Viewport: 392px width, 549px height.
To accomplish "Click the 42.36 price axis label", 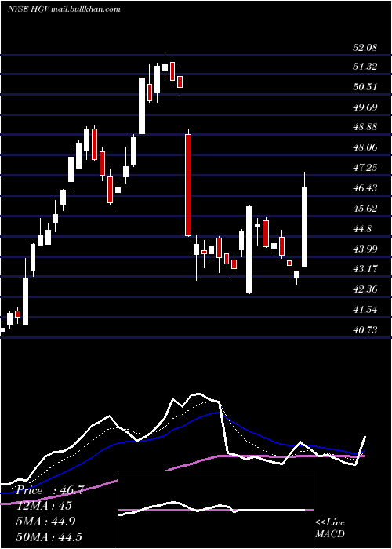I will click(x=365, y=289).
